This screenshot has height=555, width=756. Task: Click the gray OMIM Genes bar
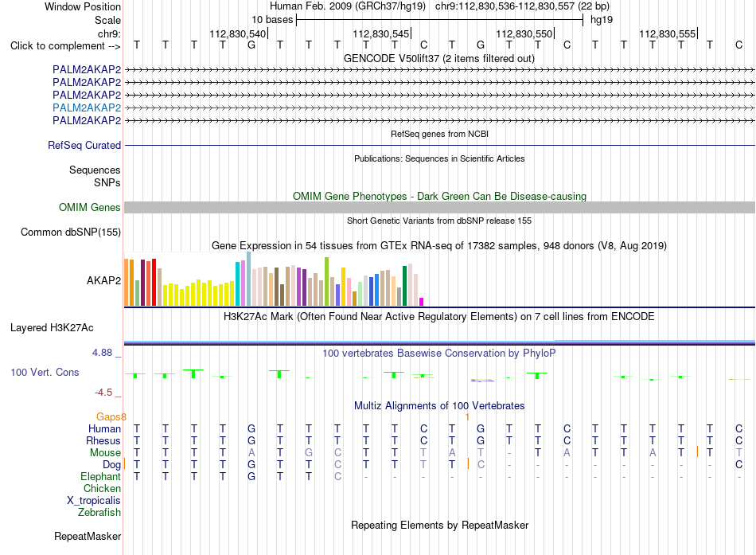click(x=439, y=208)
